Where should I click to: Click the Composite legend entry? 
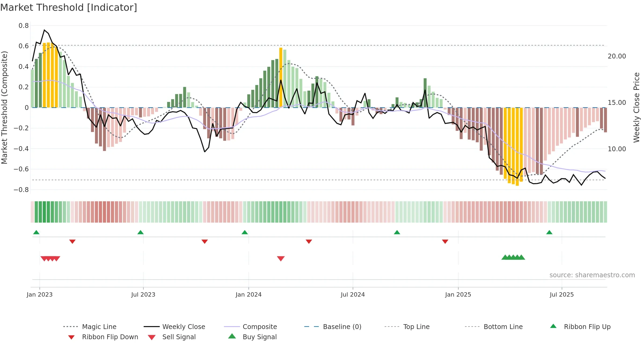250,327
